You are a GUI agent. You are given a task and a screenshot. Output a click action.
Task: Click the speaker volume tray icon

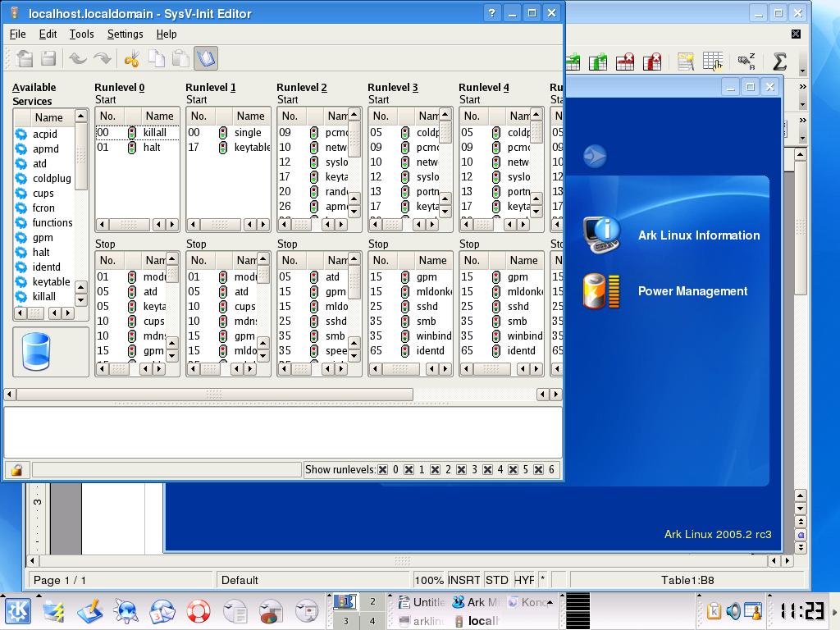pyautogui.click(x=733, y=610)
